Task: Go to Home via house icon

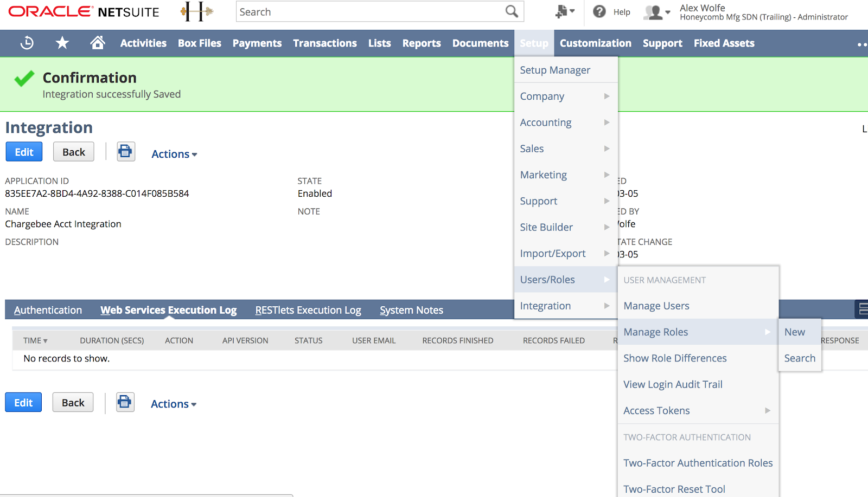Action: point(98,43)
